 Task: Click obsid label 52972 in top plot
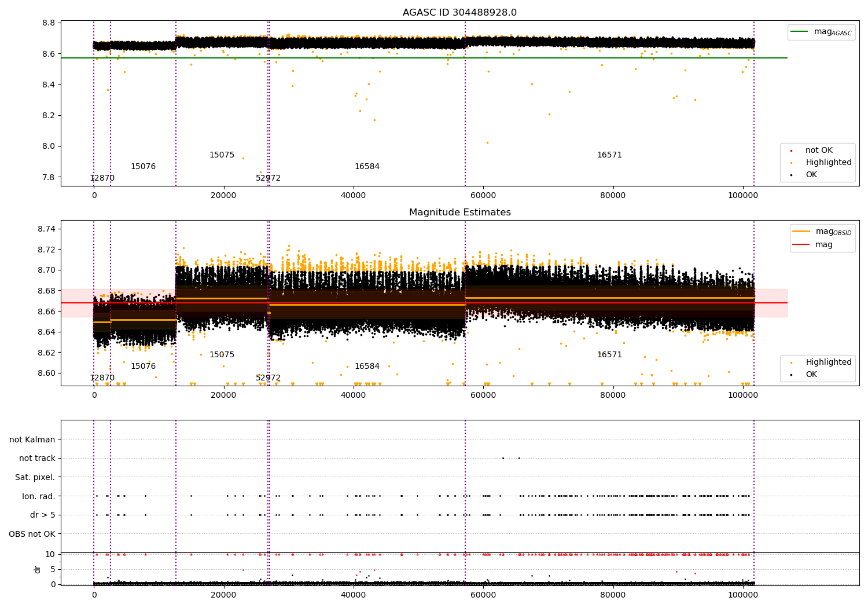click(x=268, y=178)
